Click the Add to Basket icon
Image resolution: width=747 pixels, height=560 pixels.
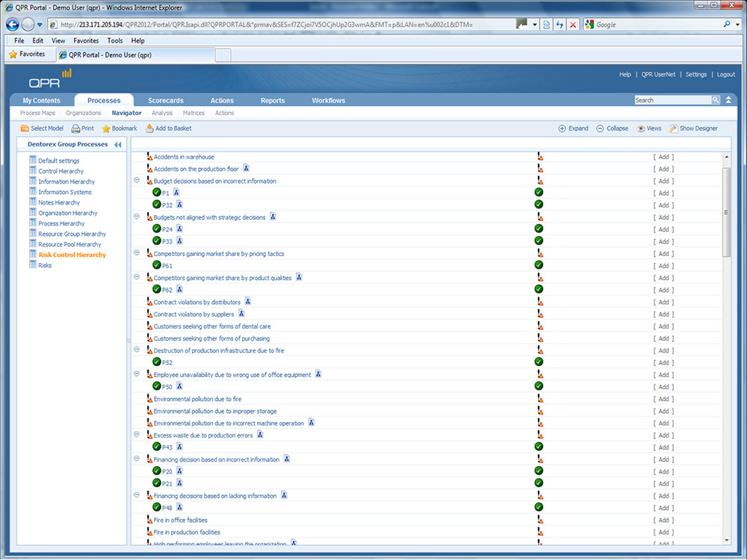tap(149, 128)
